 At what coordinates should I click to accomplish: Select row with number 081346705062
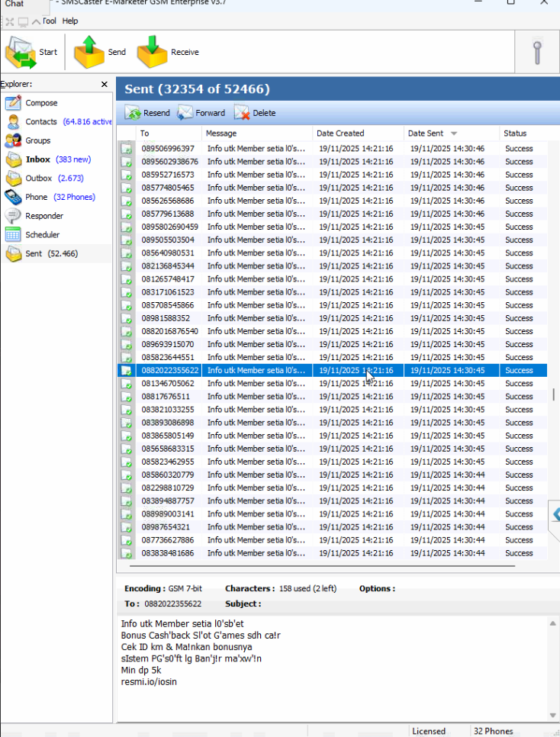332,384
